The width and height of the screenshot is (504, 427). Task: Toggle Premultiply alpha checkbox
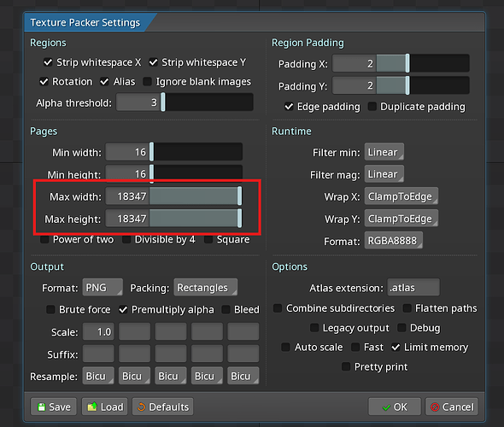coord(123,309)
